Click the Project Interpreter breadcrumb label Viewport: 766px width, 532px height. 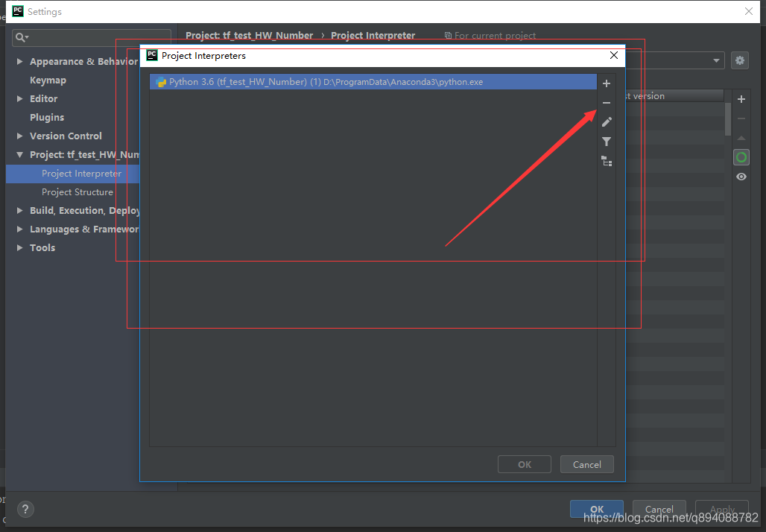pos(373,36)
